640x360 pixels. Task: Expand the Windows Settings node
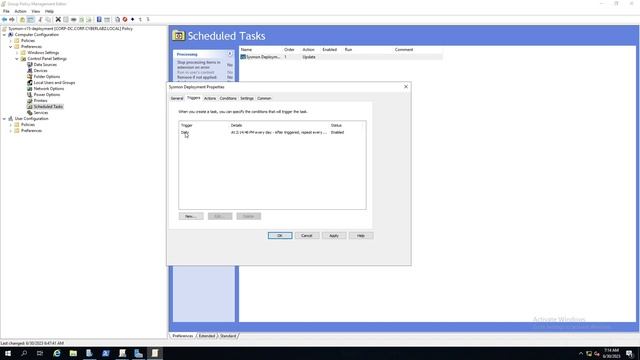(17, 53)
